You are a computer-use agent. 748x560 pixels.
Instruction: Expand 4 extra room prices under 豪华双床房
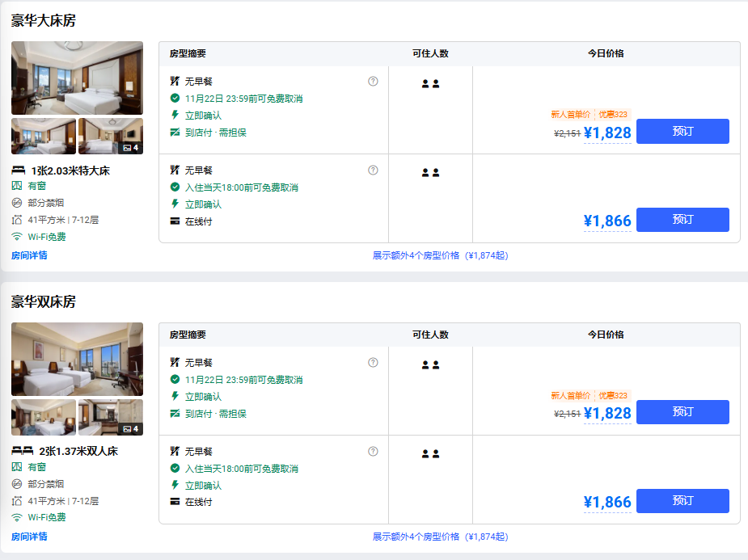440,537
